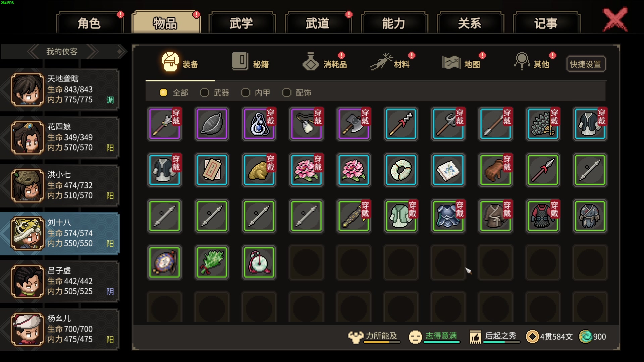Screen dimensions: 644x362
Task: Click left arrow beside 我的侠客
Action: pos(34,52)
